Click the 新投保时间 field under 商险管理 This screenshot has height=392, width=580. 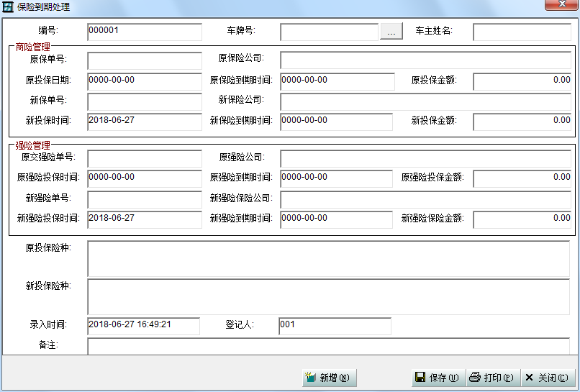(x=145, y=122)
